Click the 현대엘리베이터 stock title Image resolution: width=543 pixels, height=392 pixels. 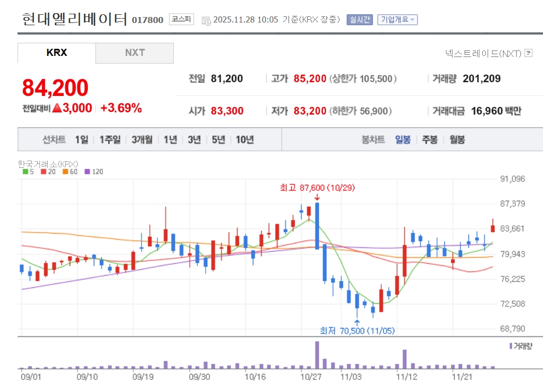tap(75, 19)
